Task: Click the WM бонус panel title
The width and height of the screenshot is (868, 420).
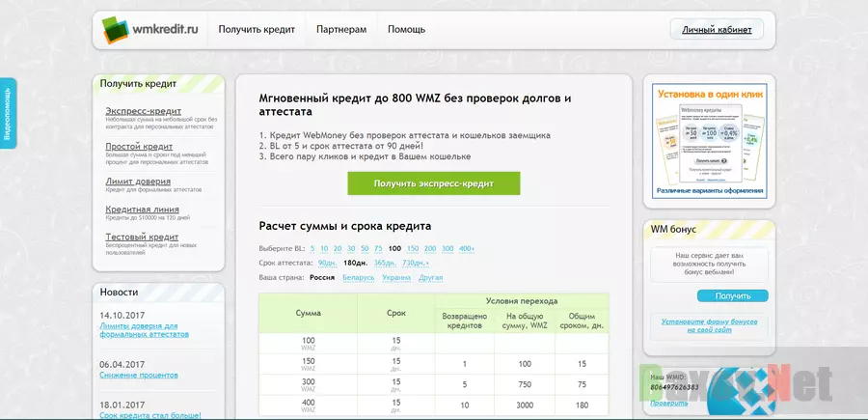Action: click(673, 229)
